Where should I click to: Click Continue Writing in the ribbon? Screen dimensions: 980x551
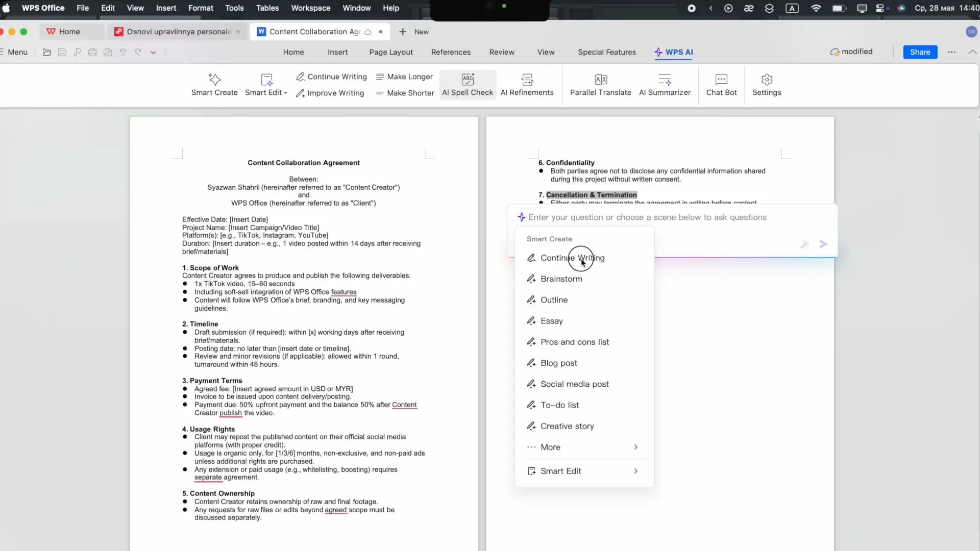pyautogui.click(x=331, y=77)
